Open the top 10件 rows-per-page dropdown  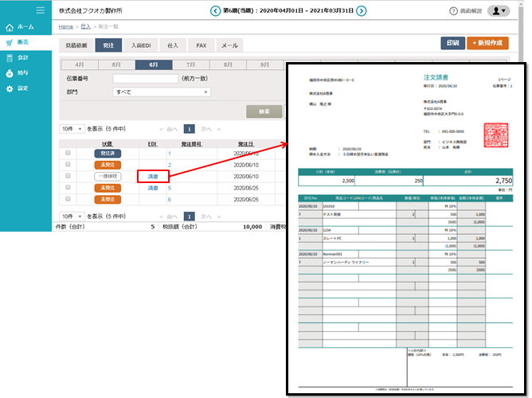(x=72, y=128)
